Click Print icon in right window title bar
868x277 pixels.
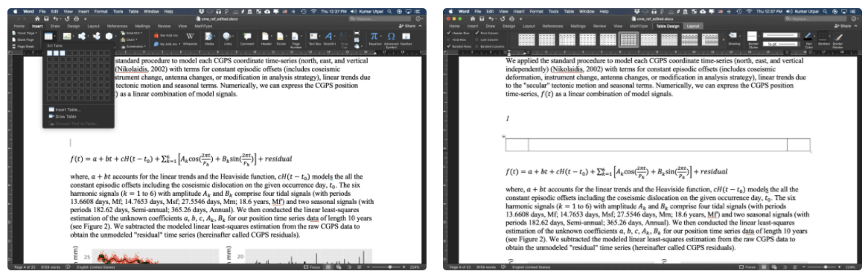pyautogui.click(x=511, y=19)
